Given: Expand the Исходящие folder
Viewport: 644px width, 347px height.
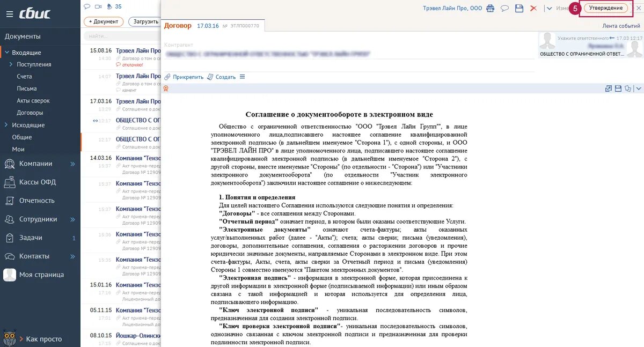Looking at the screenshot, I should pos(7,125).
